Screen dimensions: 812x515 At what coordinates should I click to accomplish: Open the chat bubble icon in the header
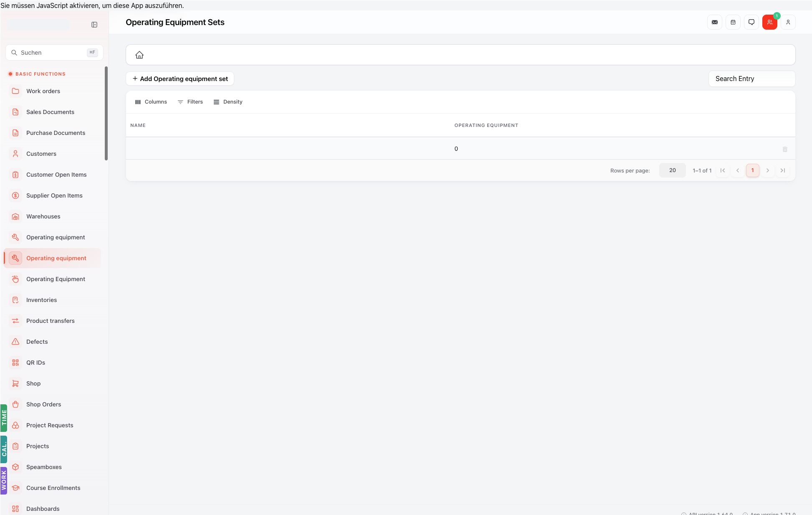click(751, 22)
